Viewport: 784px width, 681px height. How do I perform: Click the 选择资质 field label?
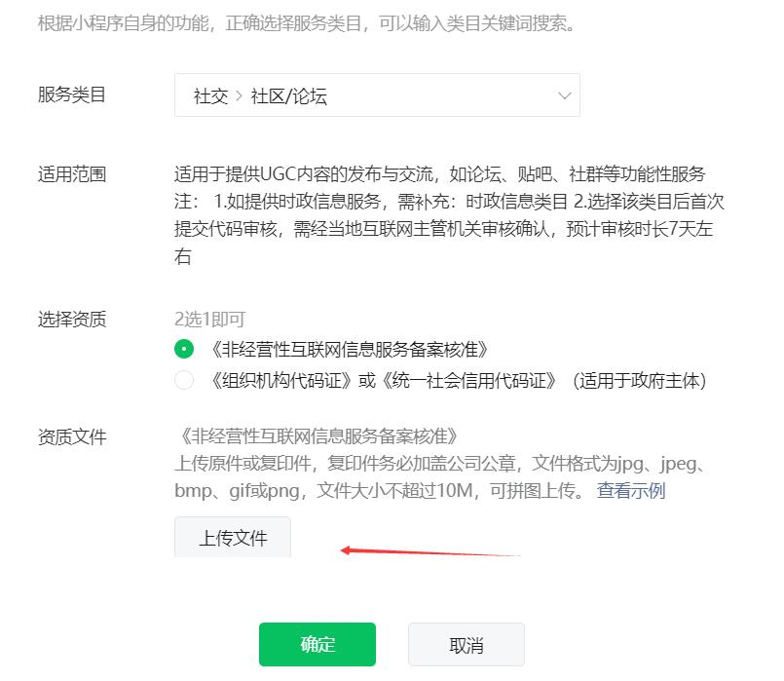point(71,319)
